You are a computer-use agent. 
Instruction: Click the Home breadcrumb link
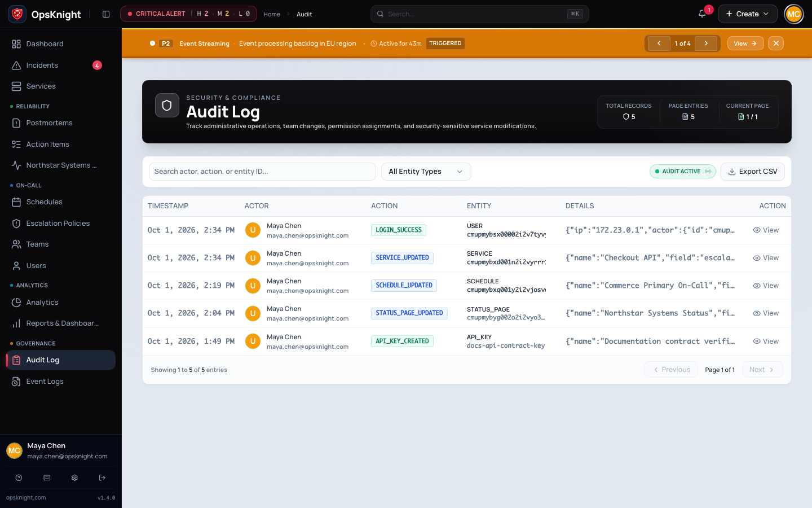click(272, 14)
